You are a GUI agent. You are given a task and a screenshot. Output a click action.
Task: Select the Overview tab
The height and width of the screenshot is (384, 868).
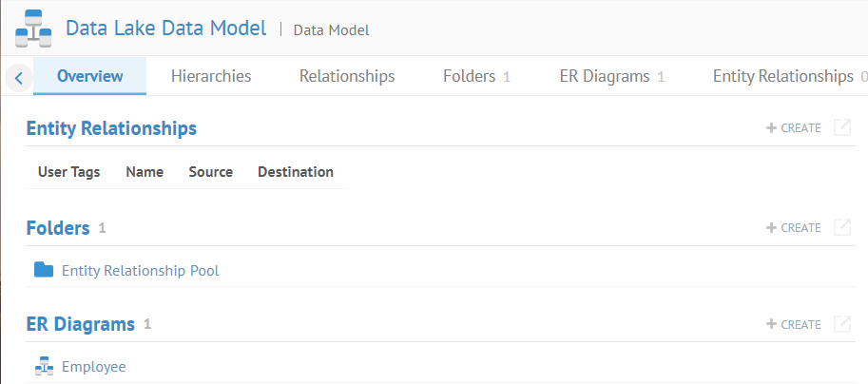[90, 76]
